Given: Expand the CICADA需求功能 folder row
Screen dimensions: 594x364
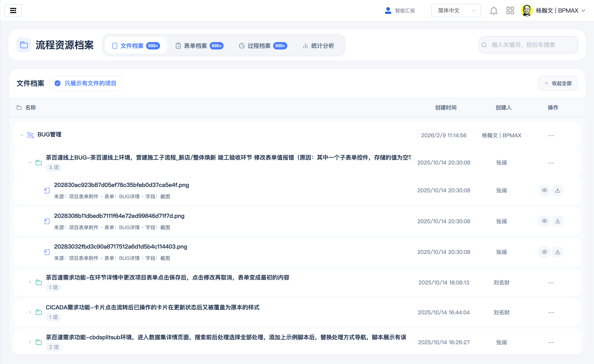Looking at the screenshot, I should [x=30, y=312].
